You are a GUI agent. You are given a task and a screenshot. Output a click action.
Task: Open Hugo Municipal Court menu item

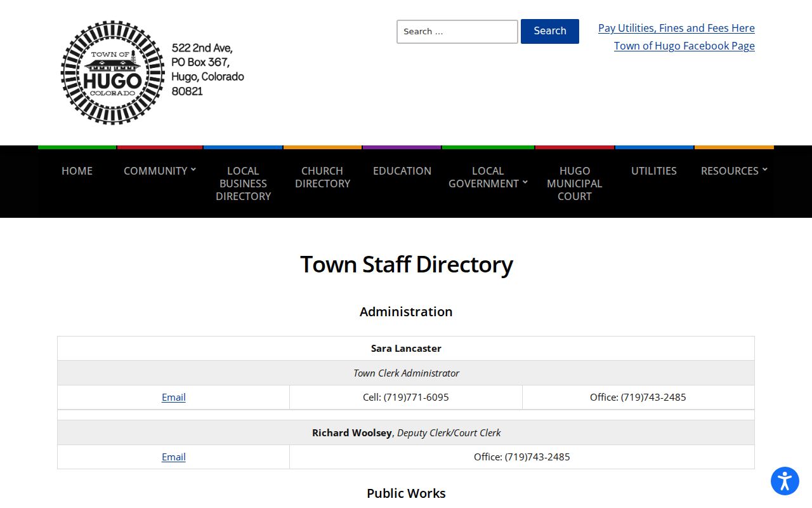pyautogui.click(x=575, y=184)
